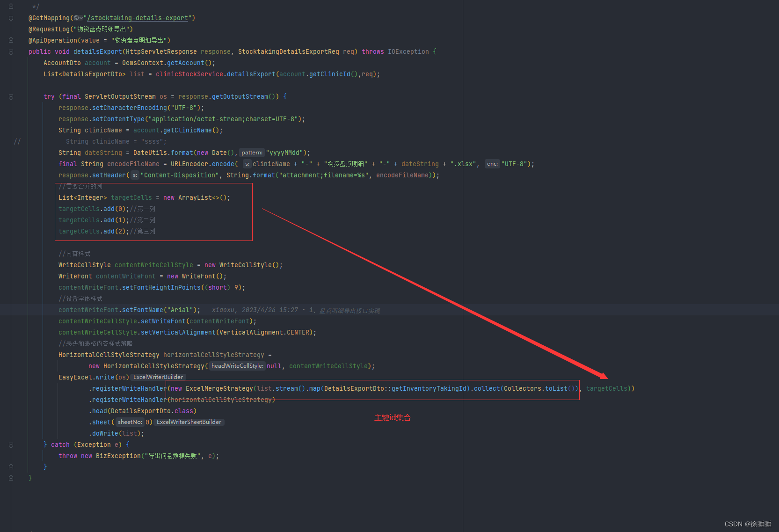Click the pattern: parameter hint

[252, 153]
